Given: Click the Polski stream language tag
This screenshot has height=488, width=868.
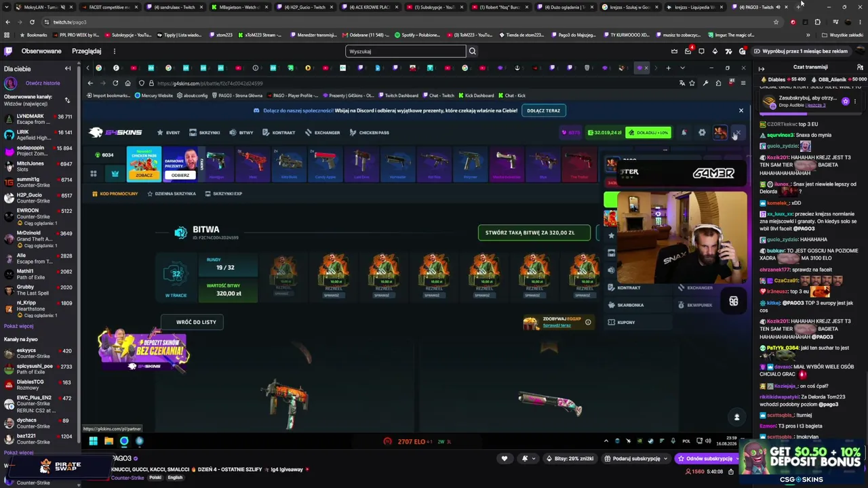Looking at the screenshot, I should click(x=155, y=478).
